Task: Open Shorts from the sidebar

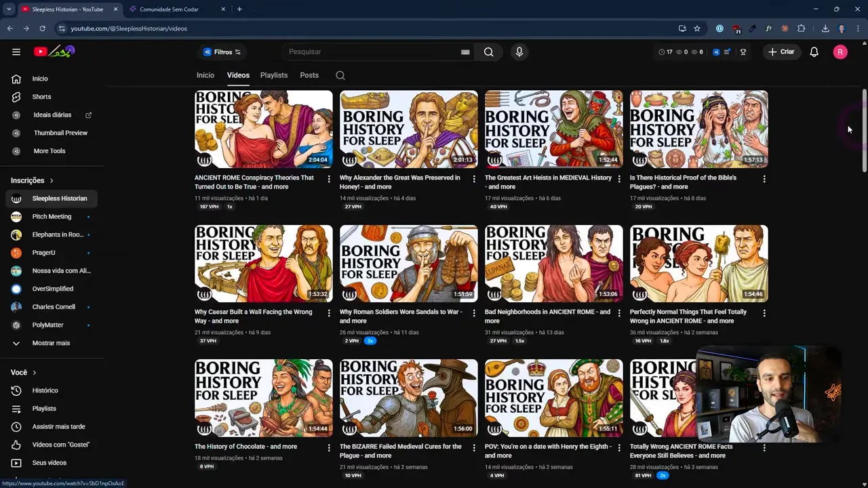Action: [41, 96]
